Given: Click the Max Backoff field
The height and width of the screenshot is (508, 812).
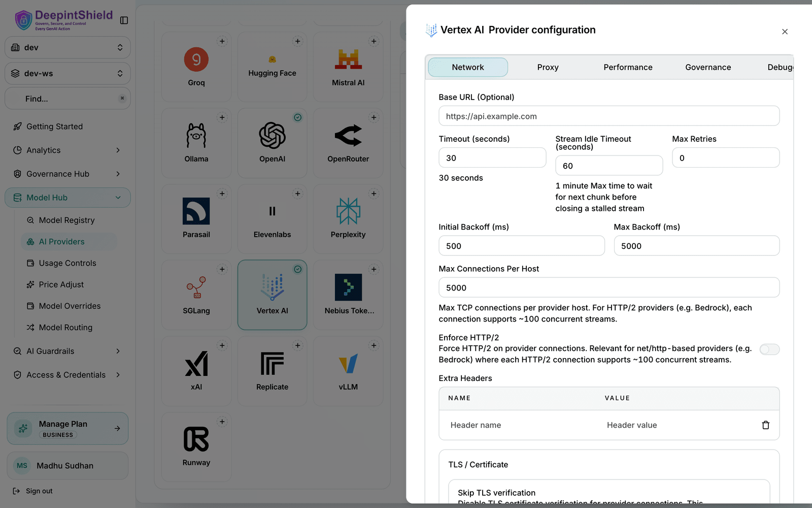Looking at the screenshot, I should click(697, 245).
